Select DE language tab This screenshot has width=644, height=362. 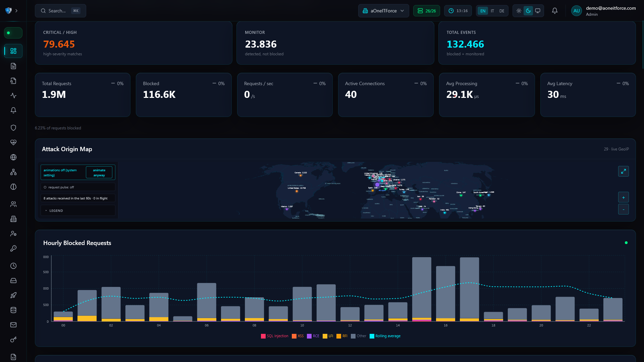pos(502,11)
